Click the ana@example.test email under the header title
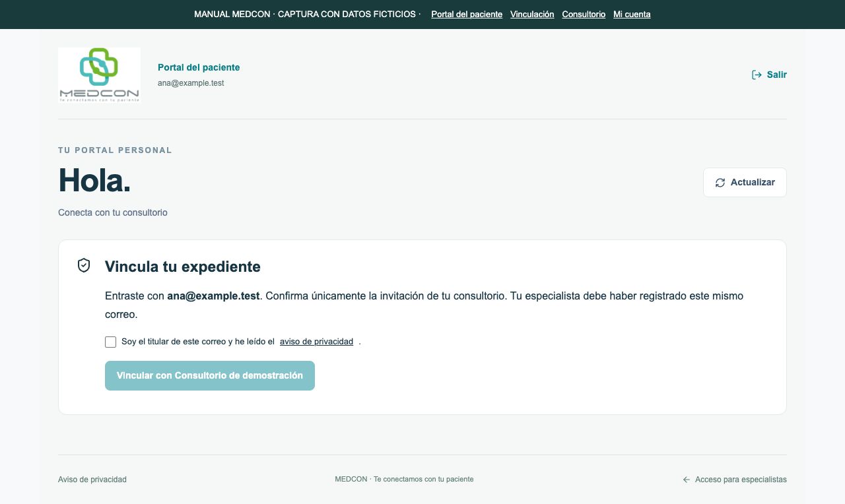 pyautogui.click(x=191, y=83)
